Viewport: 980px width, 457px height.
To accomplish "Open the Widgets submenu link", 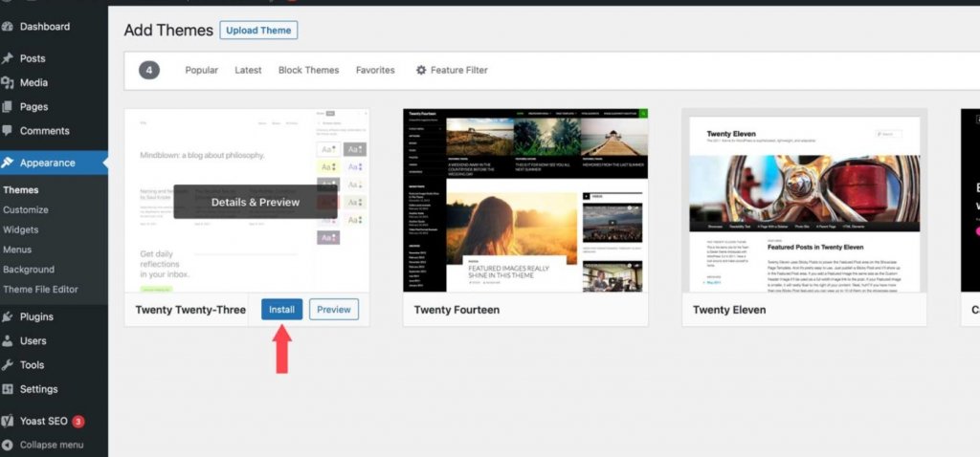I will tap(21, 229).
